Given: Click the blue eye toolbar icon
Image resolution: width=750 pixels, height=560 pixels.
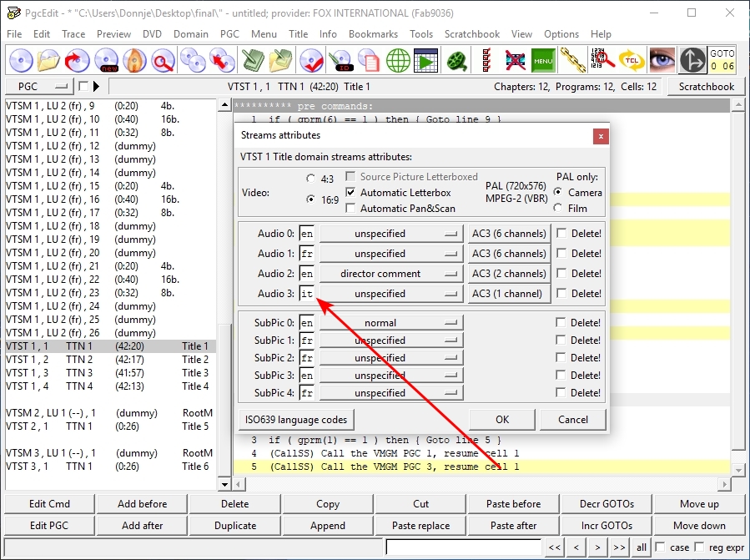Looking at the screenshot, I should 662,61.
